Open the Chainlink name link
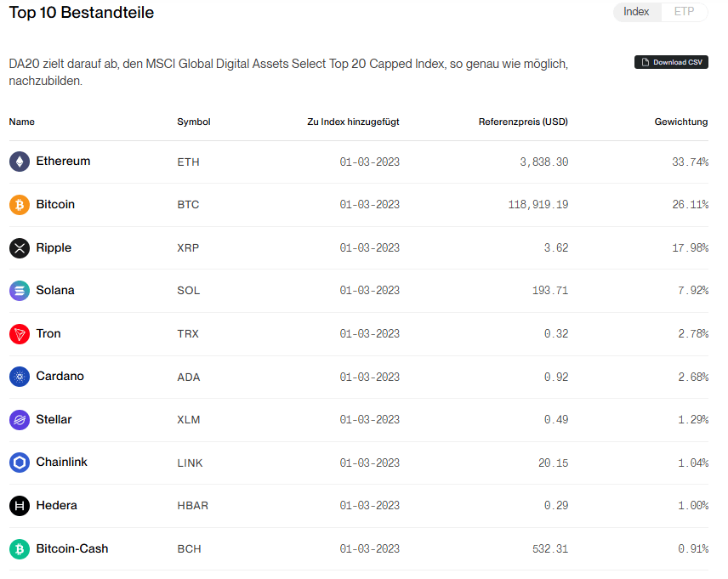 click(62, 462)
